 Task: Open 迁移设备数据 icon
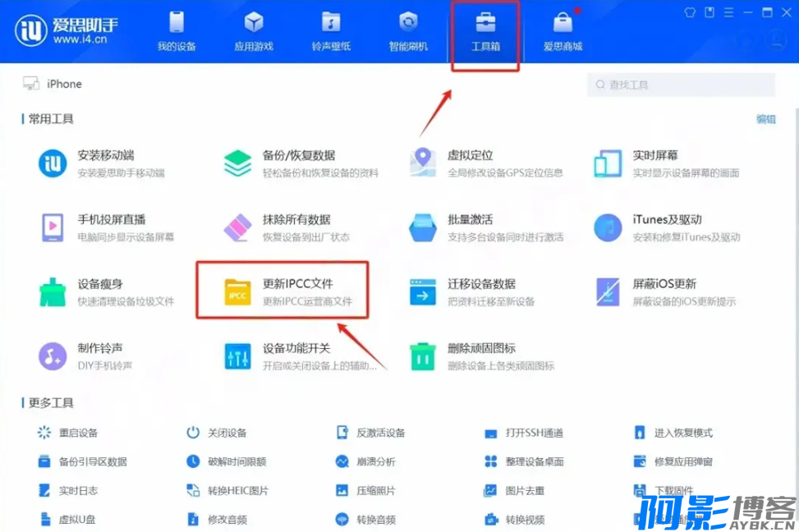[422, 292]
